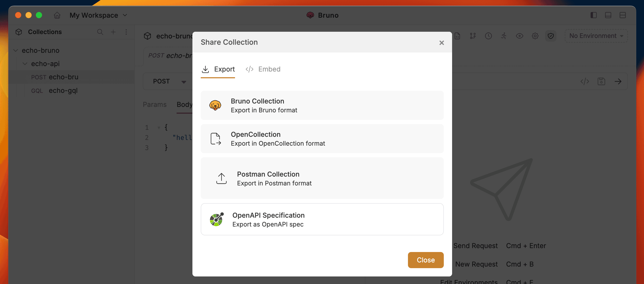This screenshot has height=284, width=644.
Task: Collapse the echo-api folder
Action: click(25, 64)
